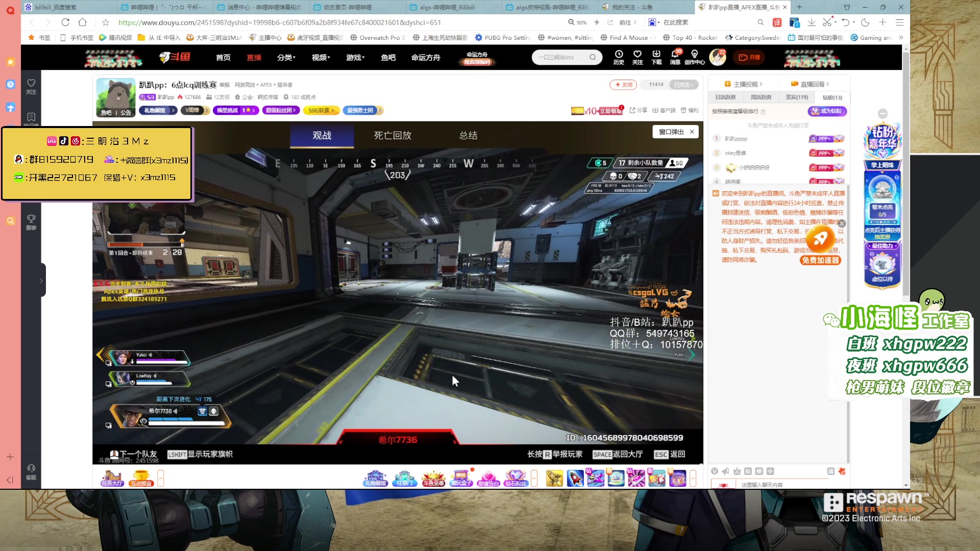Open the 主播投稿 link

click(743, 84)
